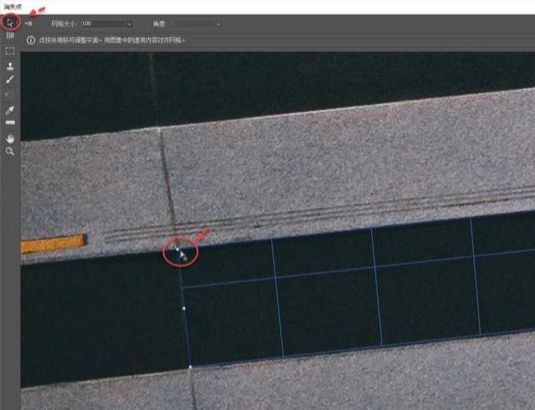Activate the Hand pan tool
535x410 pixels.
coord(10,138)
